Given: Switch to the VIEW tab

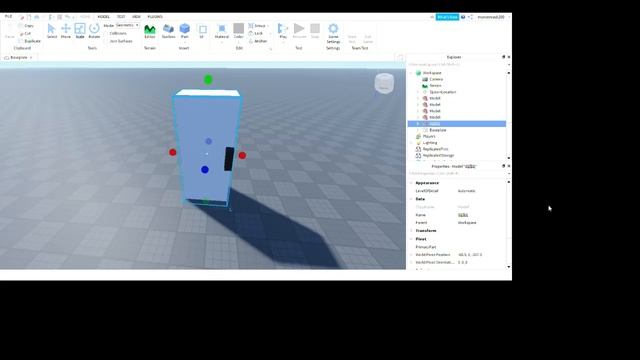Looking at the screenshot, I should pos(136,17).
